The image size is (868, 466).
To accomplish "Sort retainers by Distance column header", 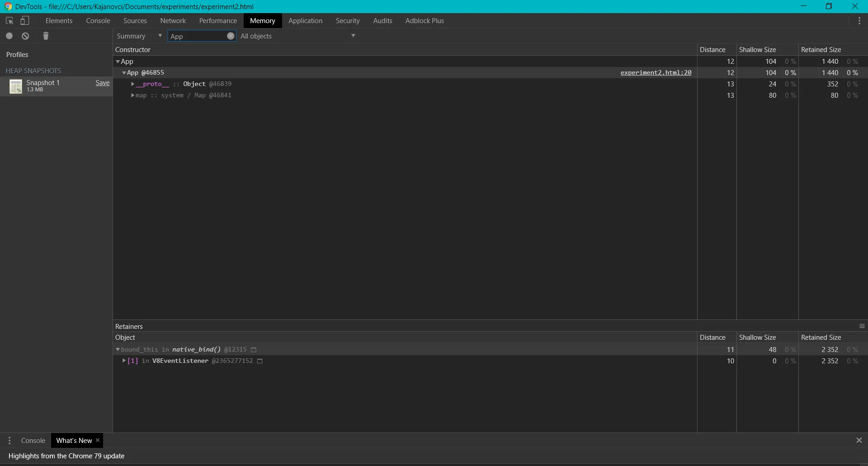I will (717, 338).
